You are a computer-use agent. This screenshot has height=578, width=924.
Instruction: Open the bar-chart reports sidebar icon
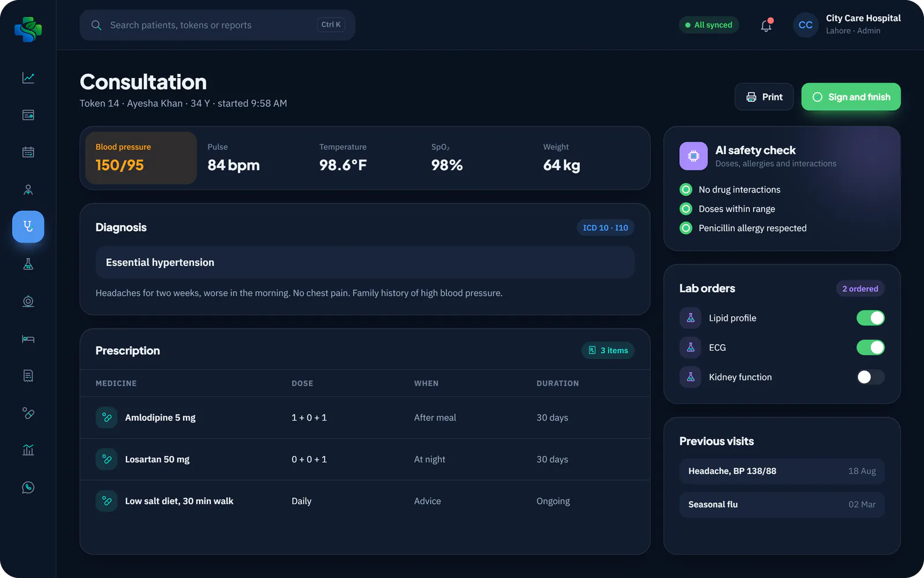pos(28,450)
